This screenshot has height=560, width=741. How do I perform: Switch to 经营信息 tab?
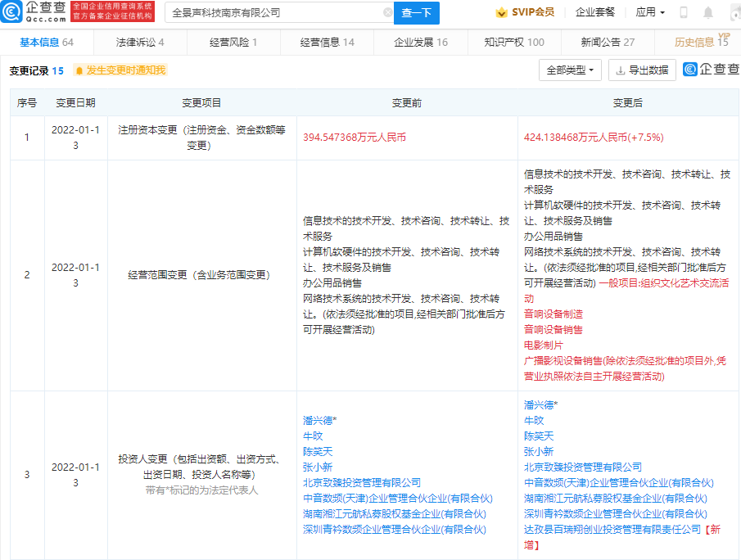(327, 42)
